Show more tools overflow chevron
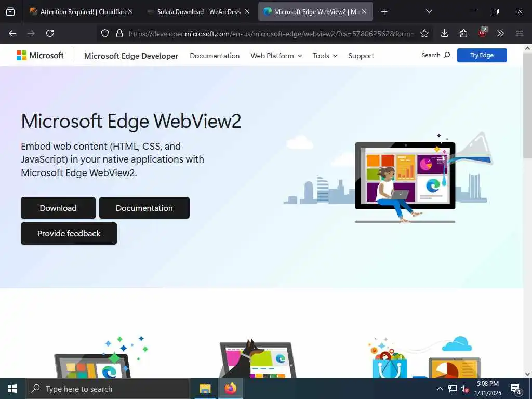 coord(500,33)
